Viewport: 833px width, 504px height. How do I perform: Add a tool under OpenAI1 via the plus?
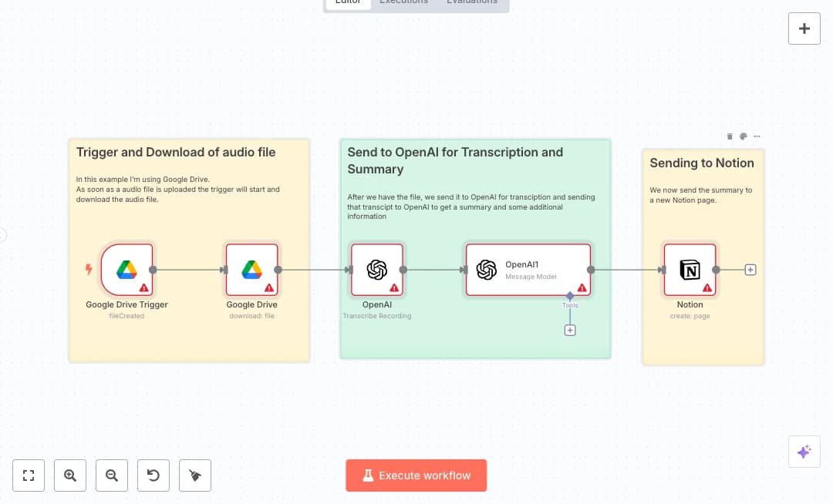tap(570, 330)
